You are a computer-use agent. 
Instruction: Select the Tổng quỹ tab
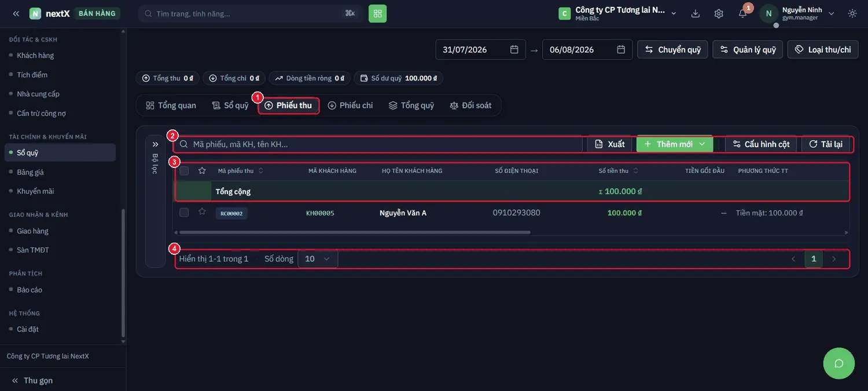tap(411, 105)
